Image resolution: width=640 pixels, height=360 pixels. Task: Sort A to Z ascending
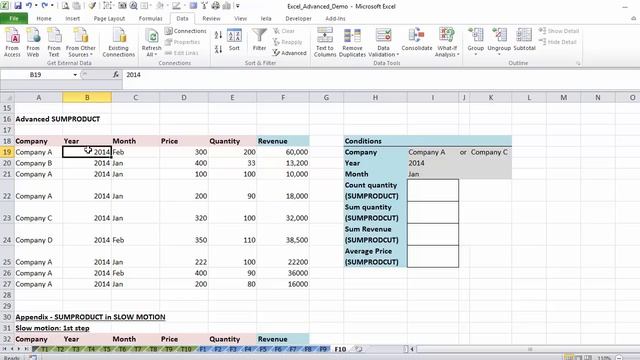(218, 36)
